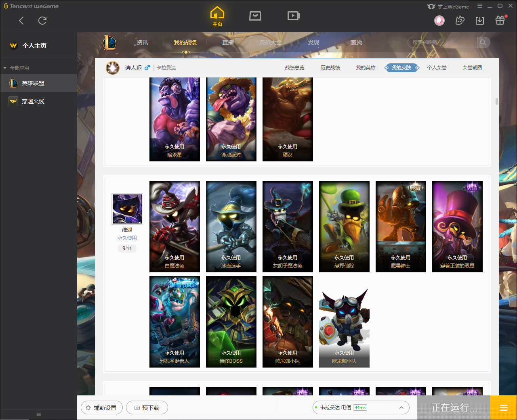The image size is (517, 420).
Task: Select the 泳池派对 skin card
Action: [231, 119]
